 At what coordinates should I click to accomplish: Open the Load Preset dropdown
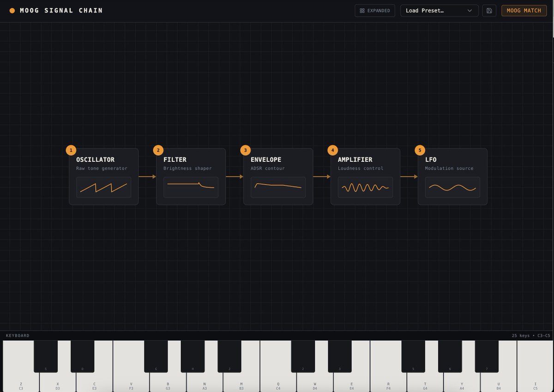[x=439, y=11]
